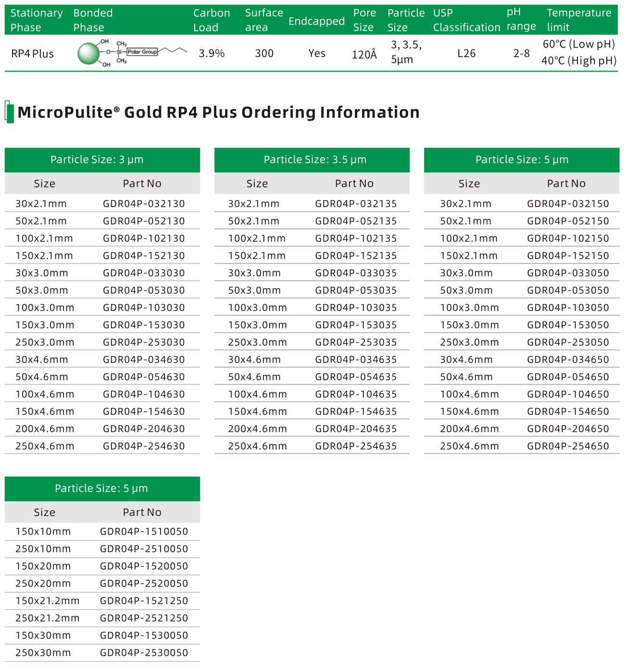Select part number GDR04P-033030
This screenshot has height=672, width=625.
tap(144, 273)
